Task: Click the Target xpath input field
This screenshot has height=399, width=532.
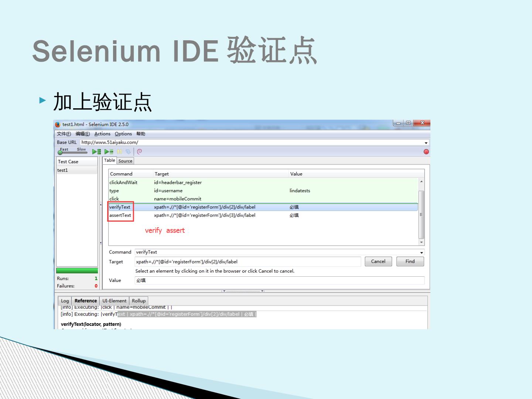Action: 248,262
